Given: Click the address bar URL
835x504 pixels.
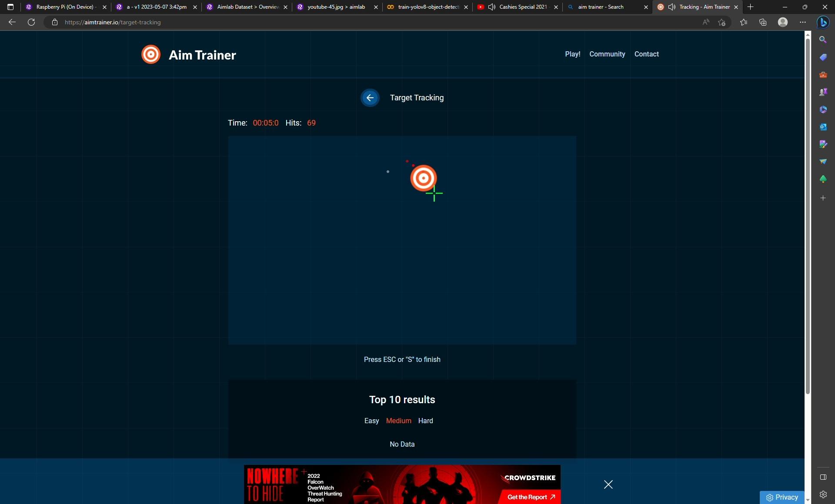Looking at the screenshot, I should coord(113,22).
